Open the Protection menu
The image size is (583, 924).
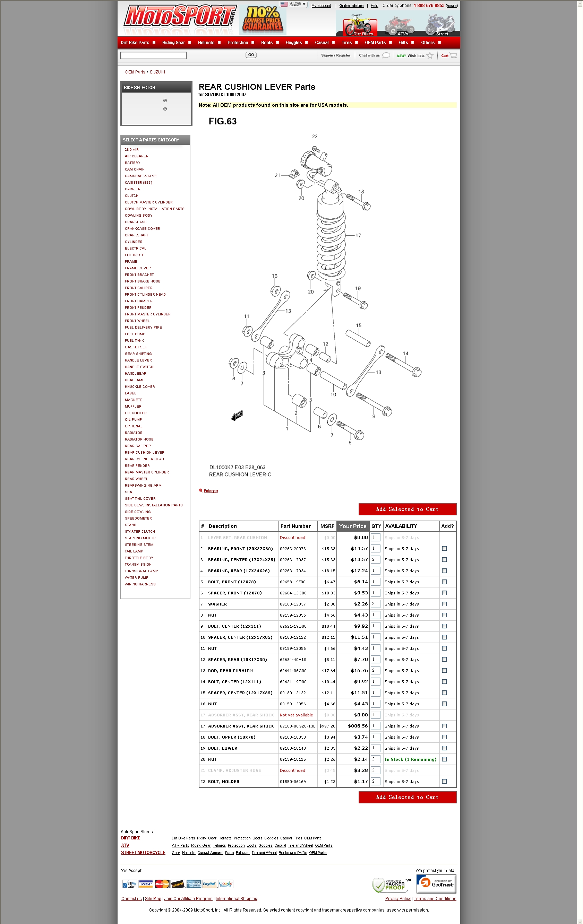coord(238,43)
